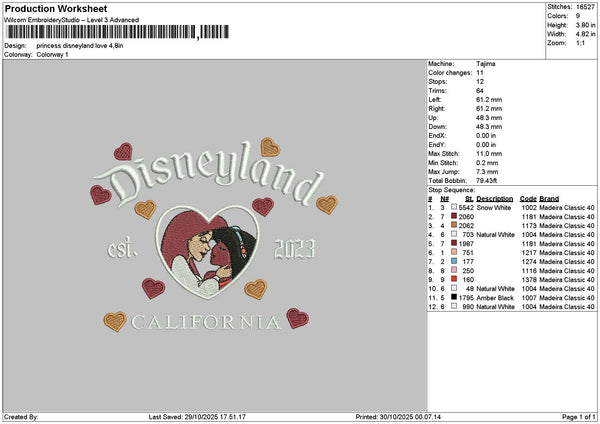Click the Machine value 'Tajima'
This screenshot has height=424, width=600.
[486, 64]
